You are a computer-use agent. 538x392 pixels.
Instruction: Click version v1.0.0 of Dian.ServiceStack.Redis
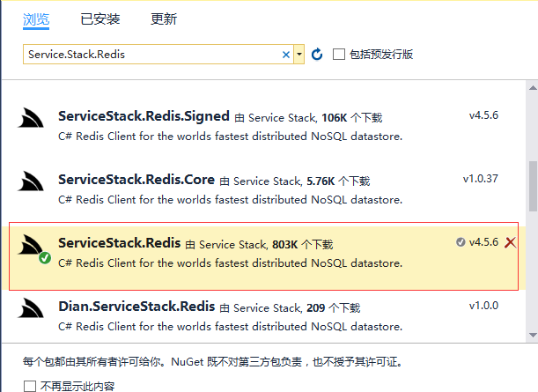483,306
